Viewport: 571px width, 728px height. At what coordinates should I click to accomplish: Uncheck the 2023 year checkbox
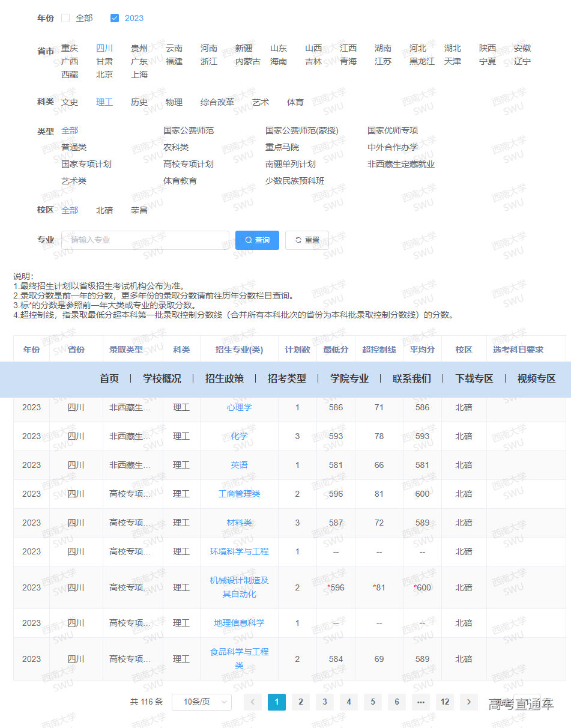[x=114, y=18]
